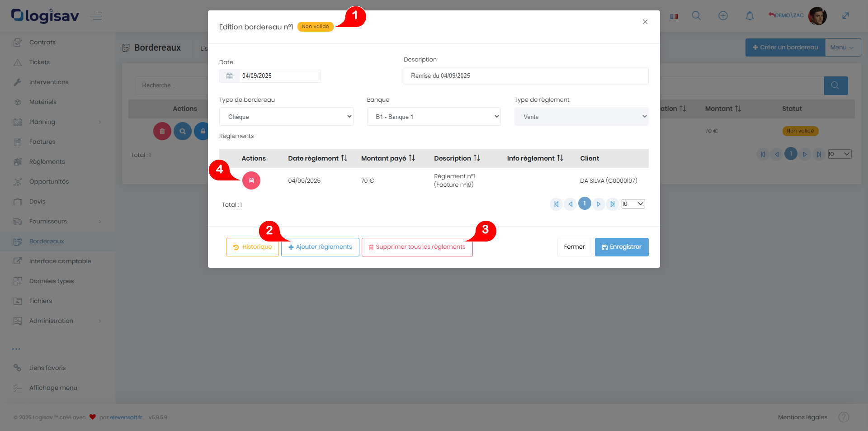Click Ajouter règlements button
Image resolution: width=868 pixels, height=431 pixels.
point(320,247)
